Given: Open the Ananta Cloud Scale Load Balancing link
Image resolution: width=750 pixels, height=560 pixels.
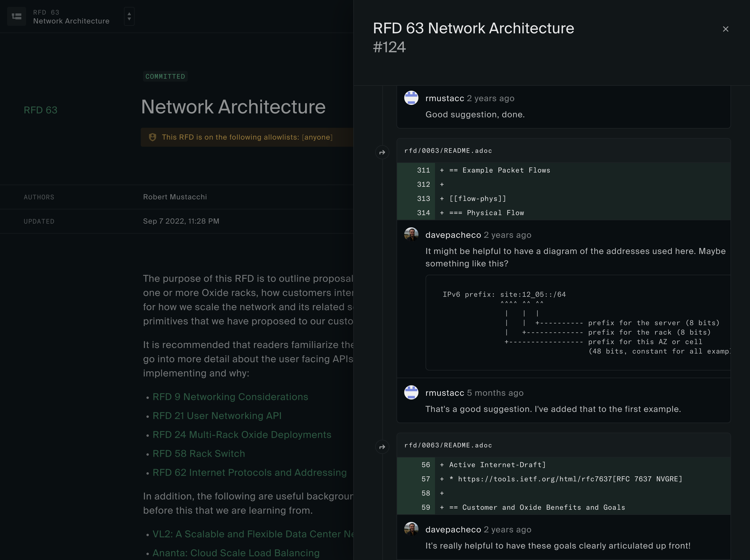Looking at the screenshot, I should [x=236, y=553].
